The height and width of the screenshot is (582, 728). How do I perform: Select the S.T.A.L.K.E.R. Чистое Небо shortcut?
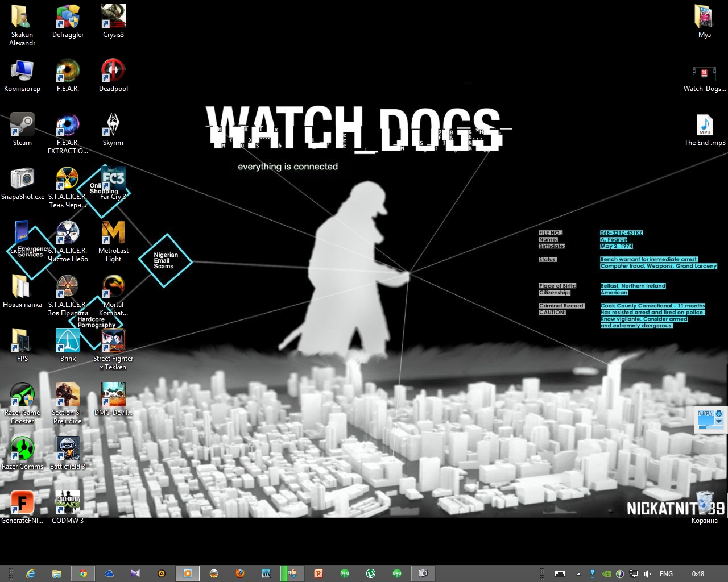pyautogui.click(x=68, y=242)
